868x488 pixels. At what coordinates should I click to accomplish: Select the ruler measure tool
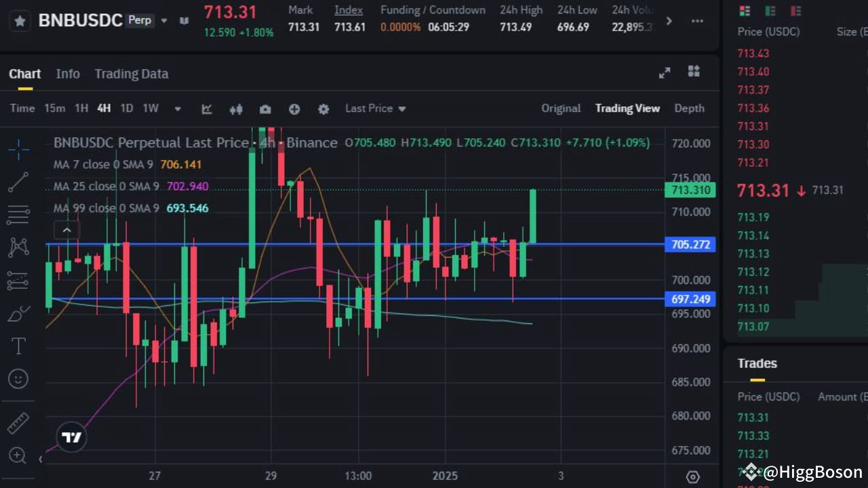tap(18, 424)
